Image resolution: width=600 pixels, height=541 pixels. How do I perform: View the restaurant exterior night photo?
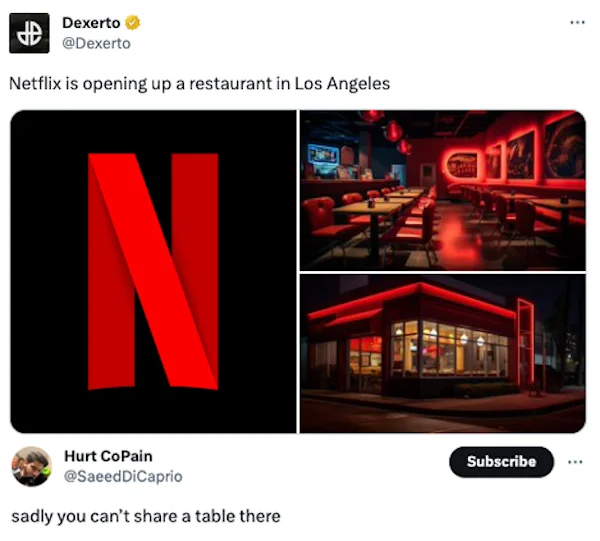pos(443,354)
